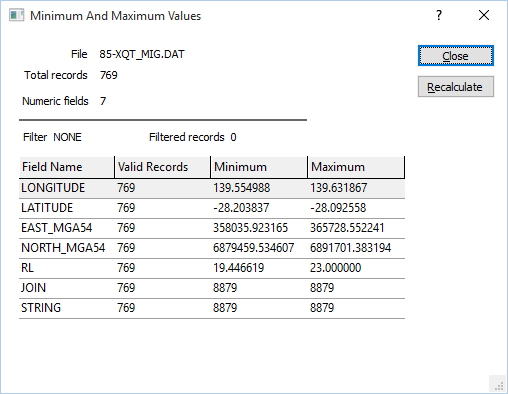Click the resize grip in dialog corner
The height and width of the screenshot is (394, 508).
click(x=499, y=385)
